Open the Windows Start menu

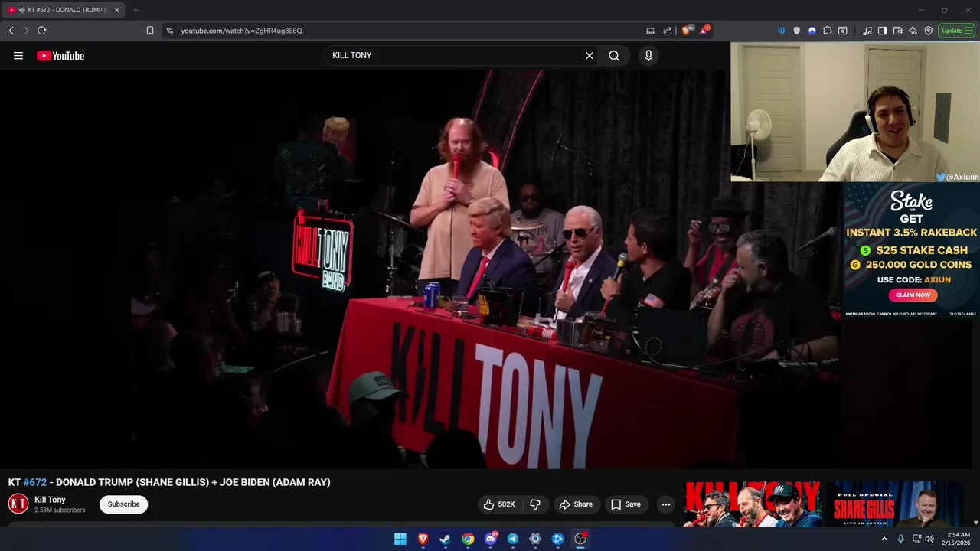400,539
